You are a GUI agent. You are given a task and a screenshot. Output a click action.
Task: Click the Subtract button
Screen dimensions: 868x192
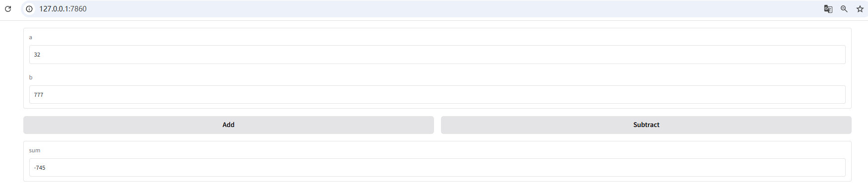(646, 125)
